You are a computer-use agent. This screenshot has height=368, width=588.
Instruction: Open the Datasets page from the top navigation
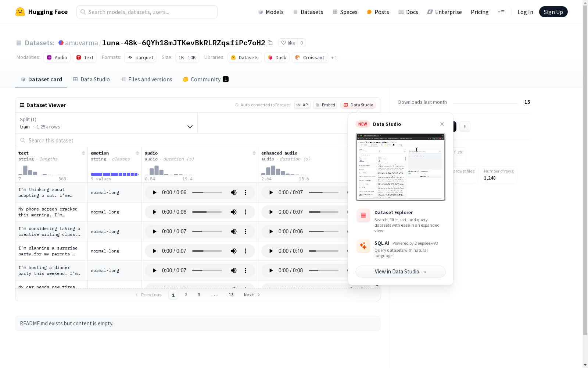(308, 12)
